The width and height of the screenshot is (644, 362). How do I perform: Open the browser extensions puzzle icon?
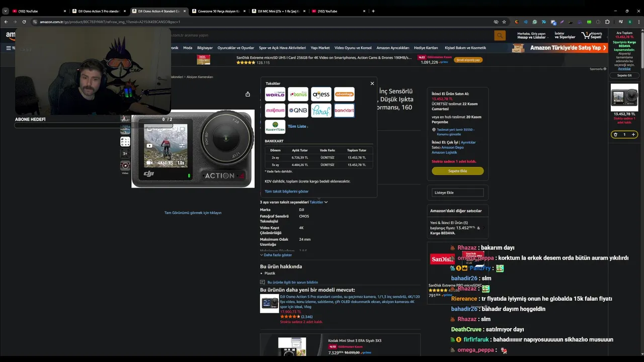(x=607, y=22)
